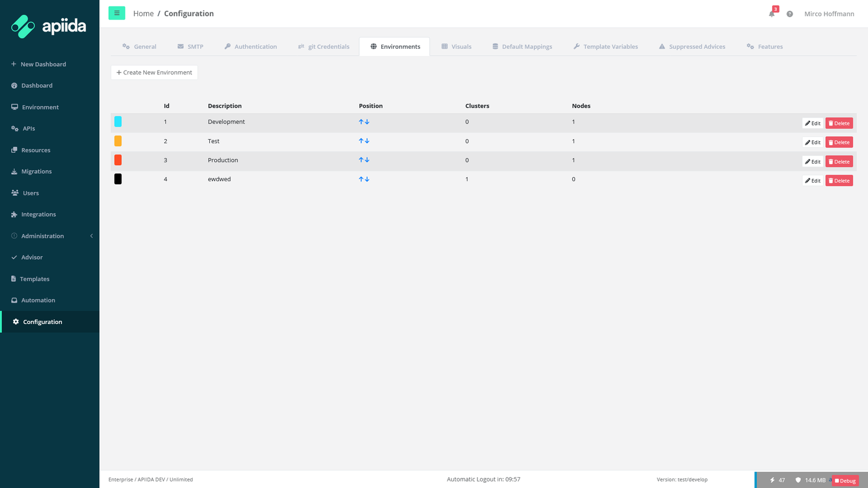This screenshot has width=868, height=488.
Task: Select the Migrations sidebar icon
Action: point(13,171)
